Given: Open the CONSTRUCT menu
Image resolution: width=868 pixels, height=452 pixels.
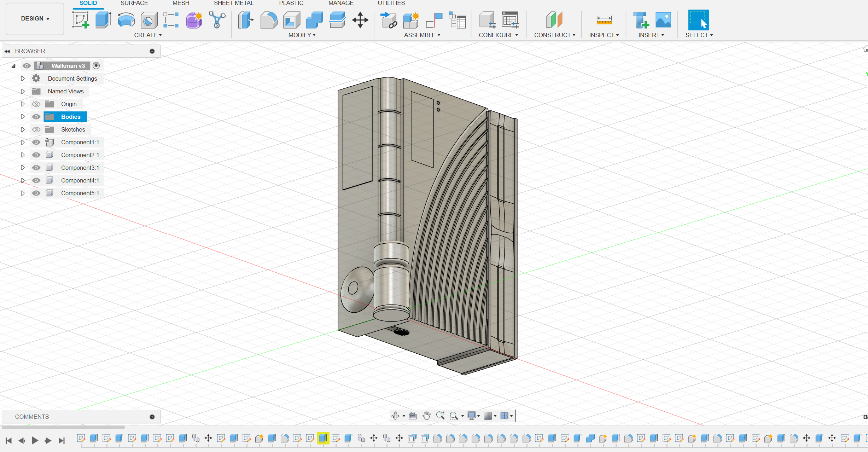Looking at the screenshot, I should [x=554, y=35].
